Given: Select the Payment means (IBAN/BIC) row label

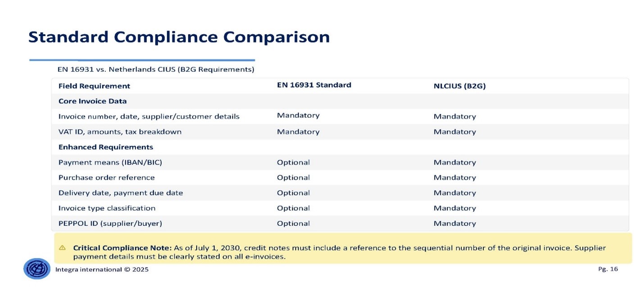Looking at the screenshot, I should click(x=110, y=162).
